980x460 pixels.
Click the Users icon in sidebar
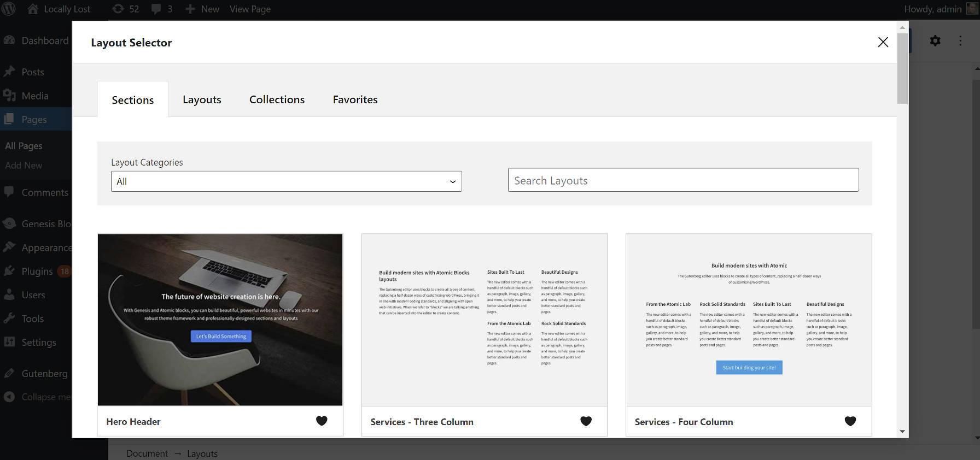(x=9, y=294)
